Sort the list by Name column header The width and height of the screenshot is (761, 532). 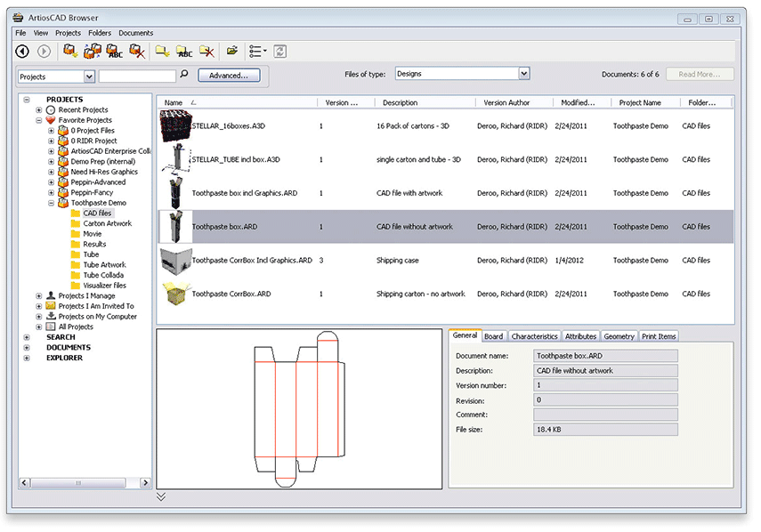[x=237, y=103]
